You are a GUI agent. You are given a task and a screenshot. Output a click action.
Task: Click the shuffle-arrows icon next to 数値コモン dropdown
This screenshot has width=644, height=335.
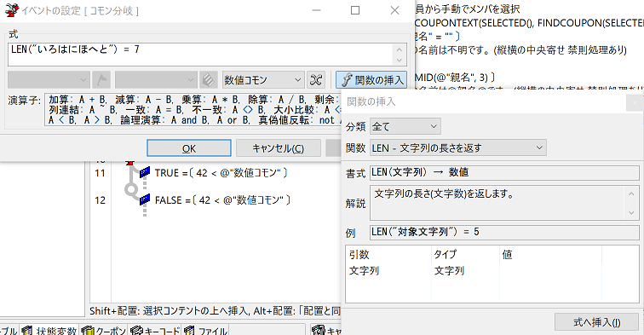click(316, 80)
